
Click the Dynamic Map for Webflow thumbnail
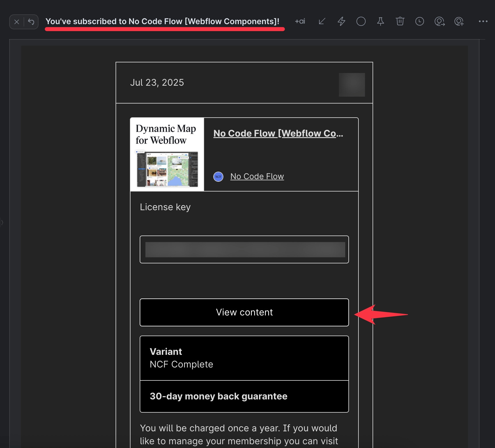(x=167, y=154)
